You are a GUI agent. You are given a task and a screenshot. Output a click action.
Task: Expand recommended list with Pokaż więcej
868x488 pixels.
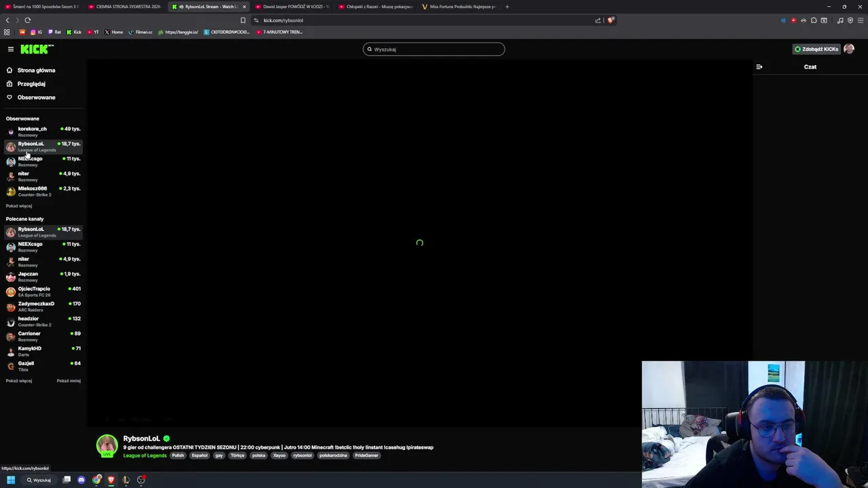(19, 380)
